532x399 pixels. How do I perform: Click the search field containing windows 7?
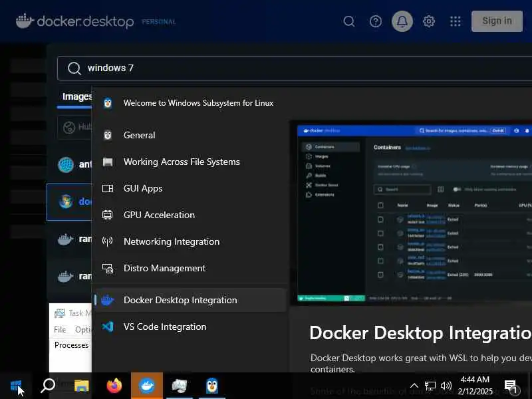[295, 68]
